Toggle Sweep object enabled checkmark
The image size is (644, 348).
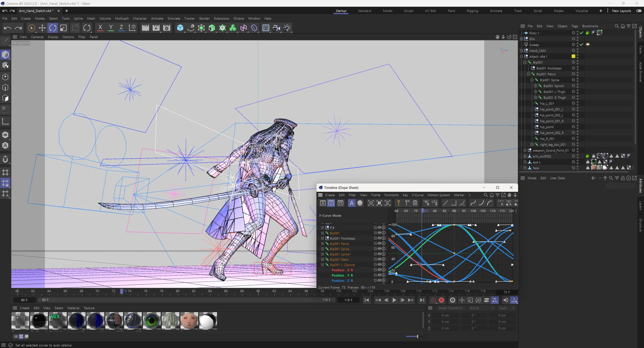pos(581,45)
